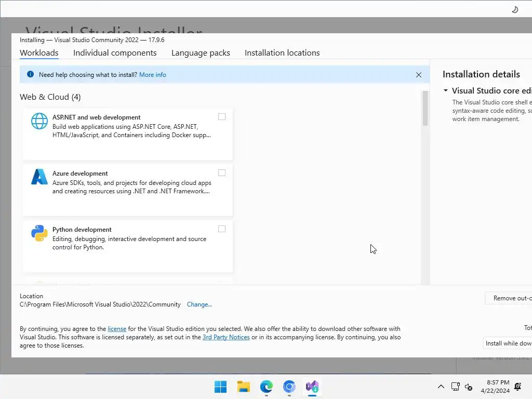
Task: Check the Python development workload
Action: 221,229
